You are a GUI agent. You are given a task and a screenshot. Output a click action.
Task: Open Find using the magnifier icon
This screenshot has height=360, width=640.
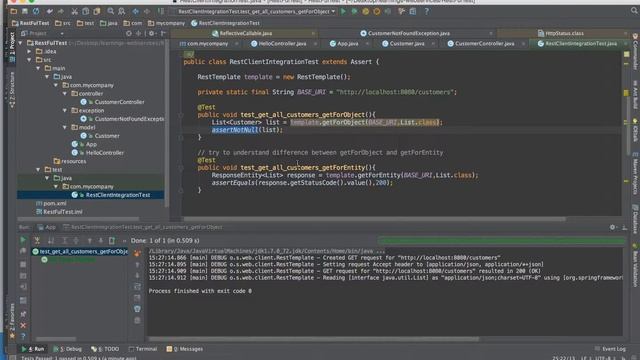(x=111, y=11)
